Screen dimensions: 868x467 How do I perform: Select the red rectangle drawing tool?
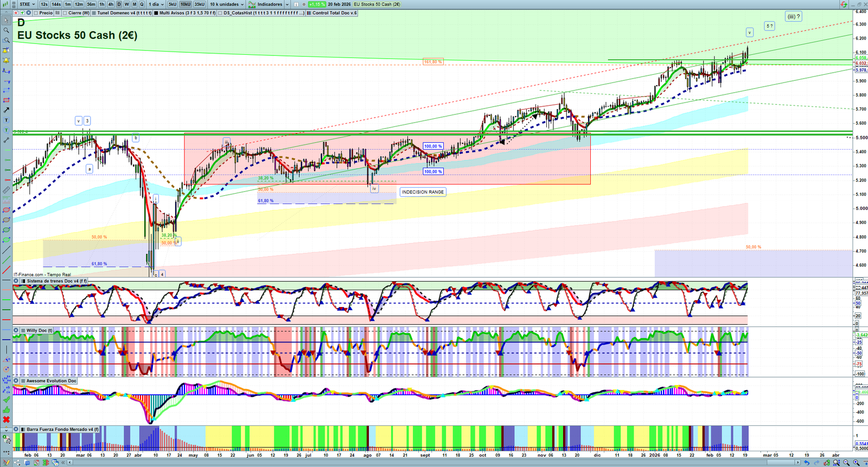(x=7, y=100)
